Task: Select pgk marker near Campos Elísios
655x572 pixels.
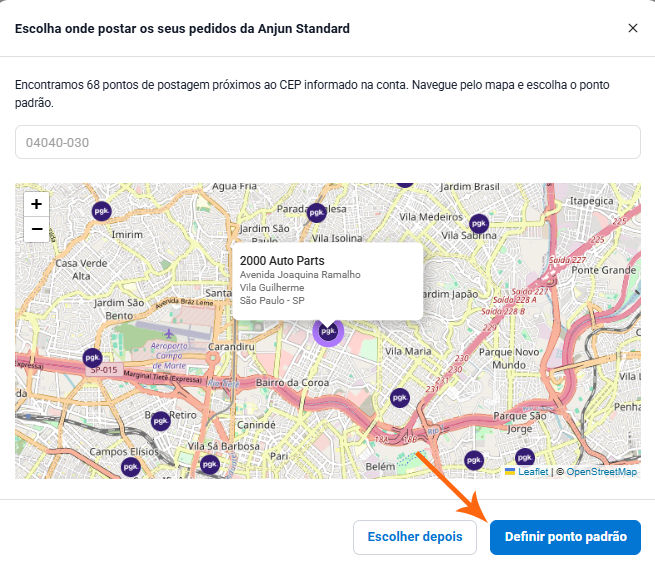Action: click(x=130, y=466)
